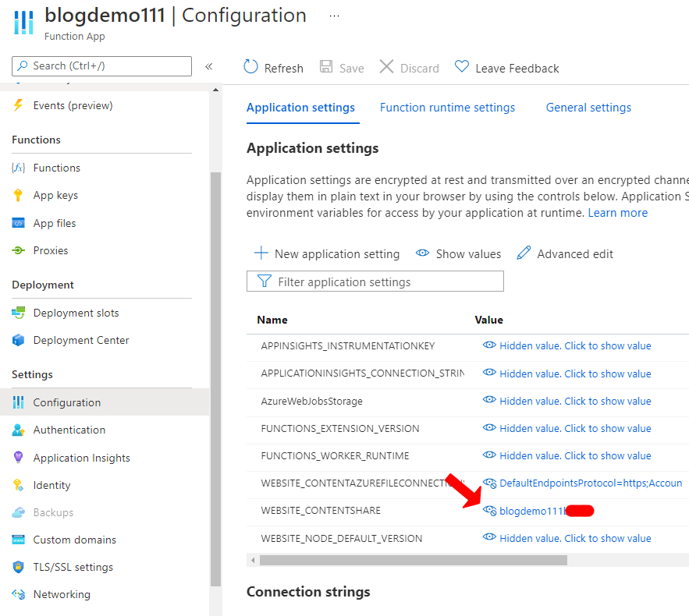The width and height of the screenshot is (689, 616).
Task: Click the Configuration bars icon in sidebar
Action: coord(18,402)
